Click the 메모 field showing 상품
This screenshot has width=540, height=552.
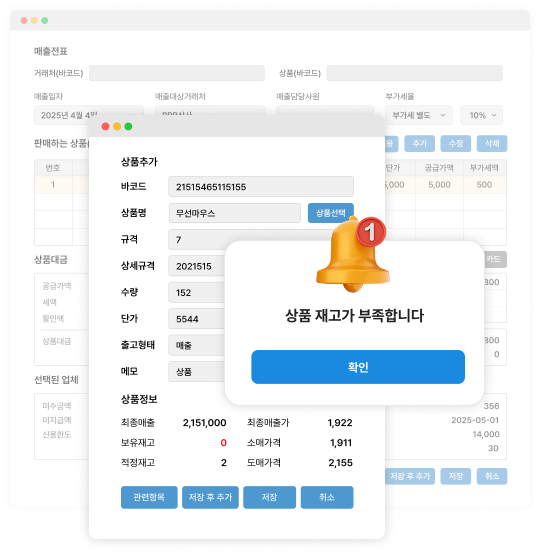click(196, 371)
